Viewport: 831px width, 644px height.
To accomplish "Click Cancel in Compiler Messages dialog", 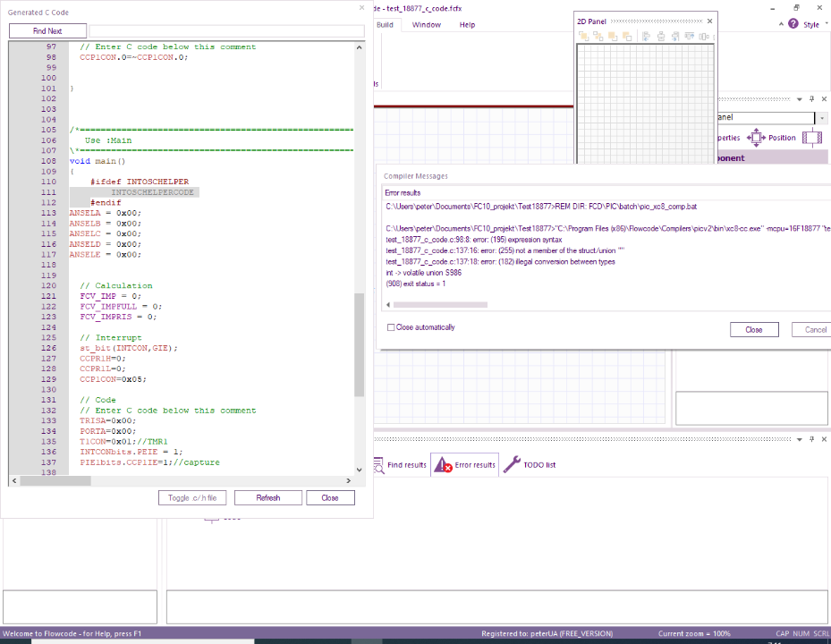I will 812,330.
